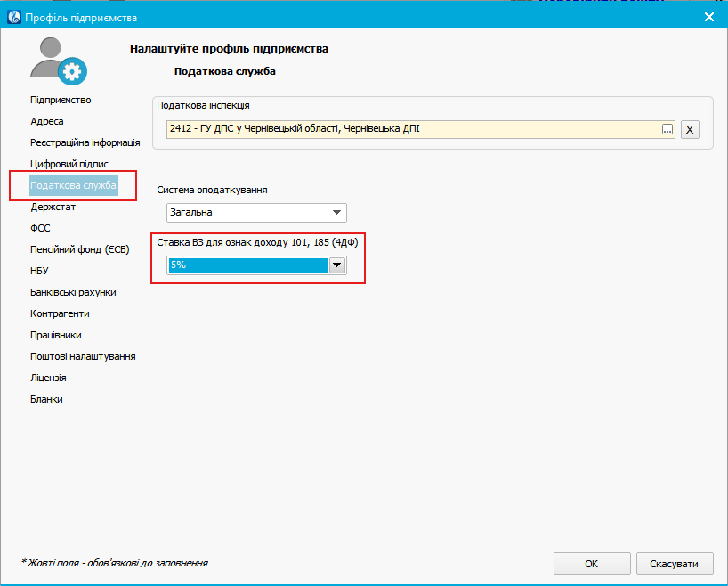Viewport: 728px width, 586px height.
Task: Clear tax inspection with X button
Action: click(x=690, y=130)
